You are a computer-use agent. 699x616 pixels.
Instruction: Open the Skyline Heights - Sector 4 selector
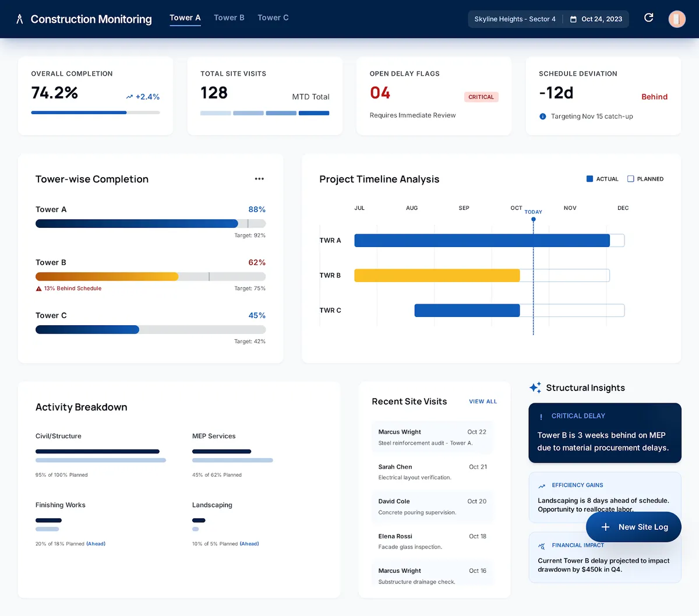point(514,19)
